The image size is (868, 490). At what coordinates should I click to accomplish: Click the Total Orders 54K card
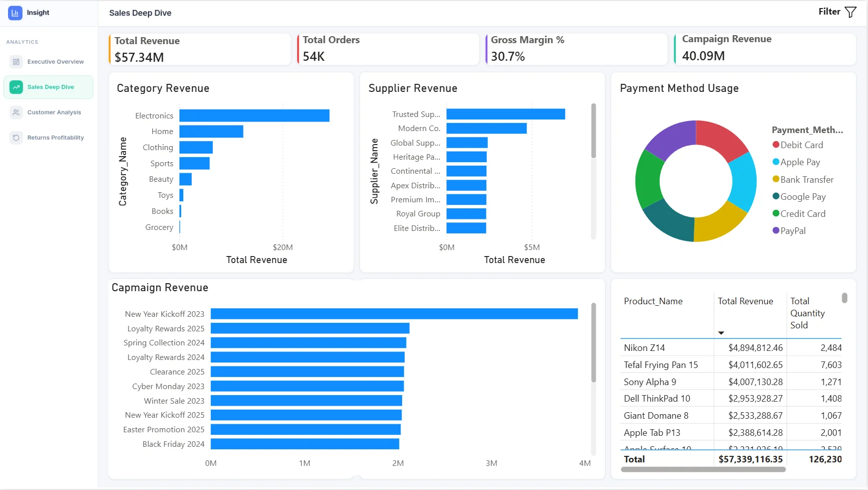tap(388, 49)
